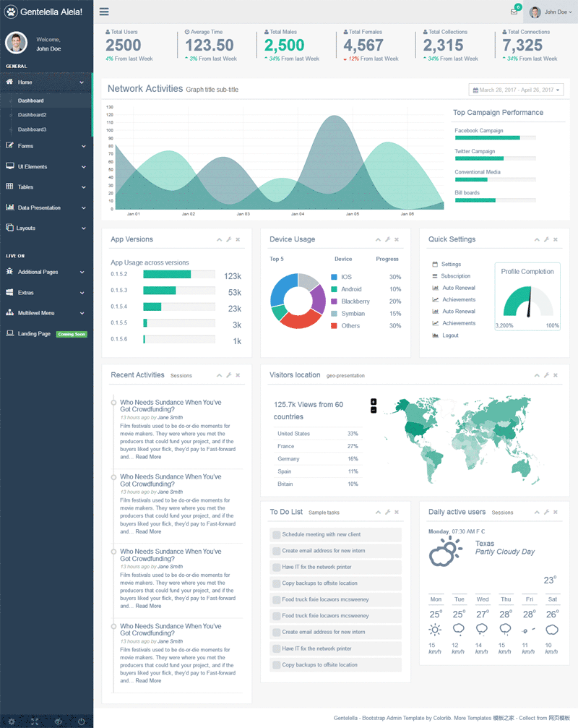578x728 pixels.
Task: Zoom in on the visitors map
Action: click(x=374, y=401)
